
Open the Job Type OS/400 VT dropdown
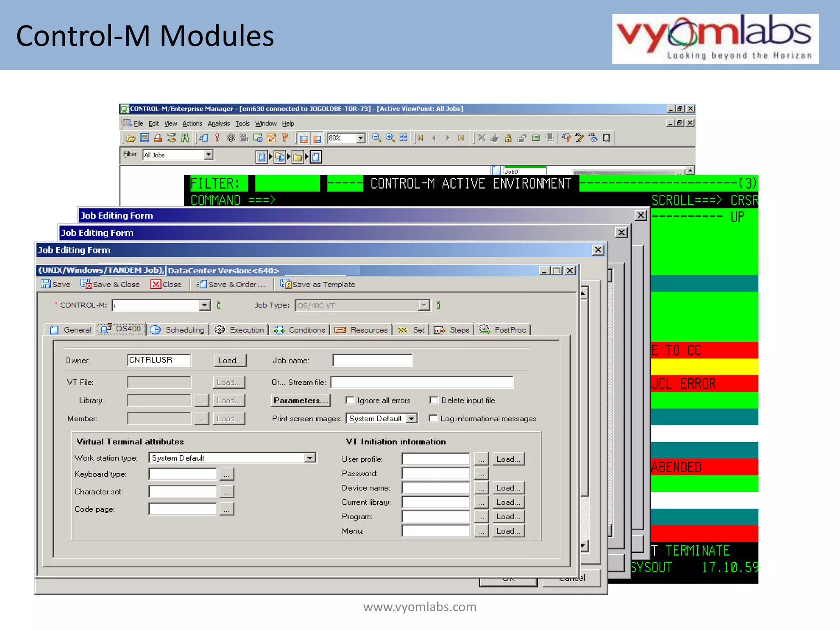tap(424, 305)
